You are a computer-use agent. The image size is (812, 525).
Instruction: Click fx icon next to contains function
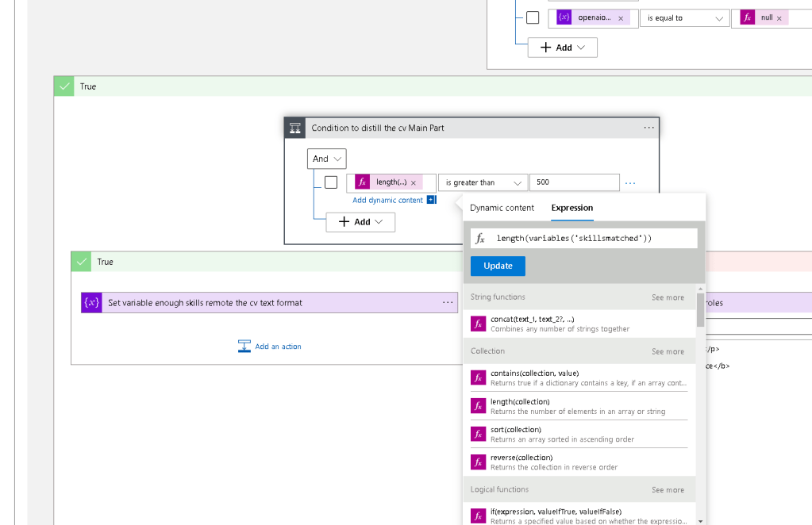(478, 377)
